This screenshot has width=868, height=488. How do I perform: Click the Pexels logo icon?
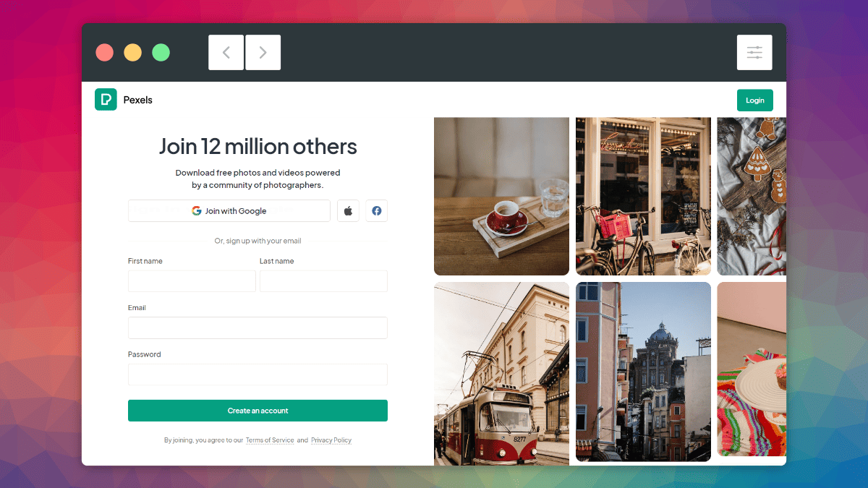(x=106, y=100)
